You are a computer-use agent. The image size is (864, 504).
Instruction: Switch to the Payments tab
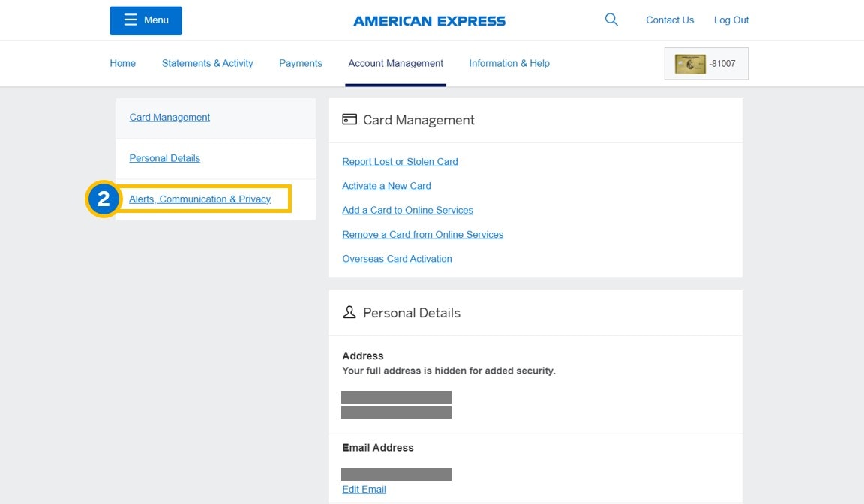300,63
